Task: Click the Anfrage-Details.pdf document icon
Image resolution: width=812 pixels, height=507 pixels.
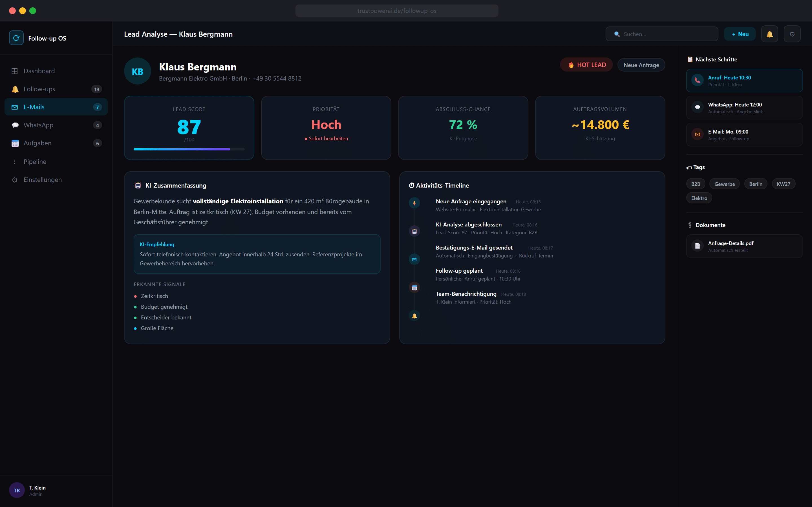Action: pos(697,246)
